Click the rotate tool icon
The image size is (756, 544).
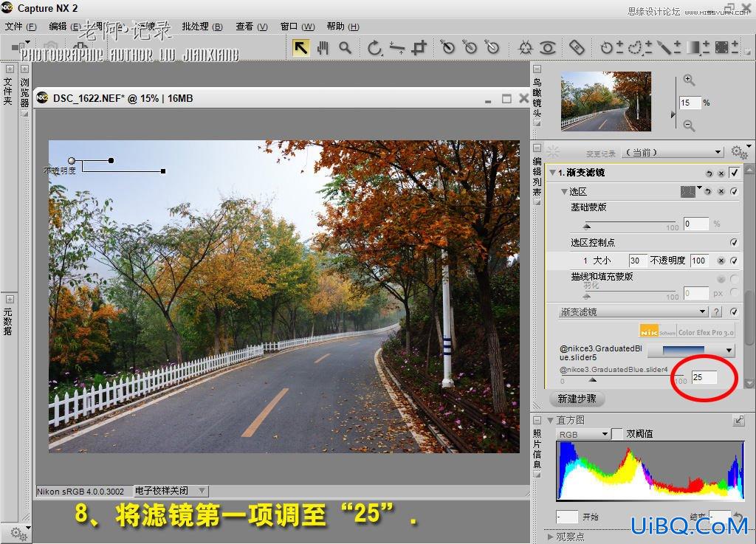click(374, 48)
